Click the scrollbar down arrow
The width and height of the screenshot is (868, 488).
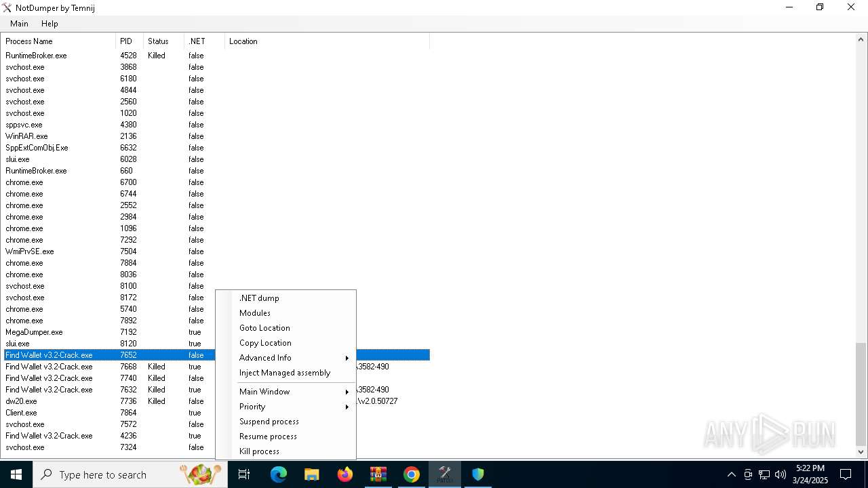pyautogui.click(x=861, y=452)
